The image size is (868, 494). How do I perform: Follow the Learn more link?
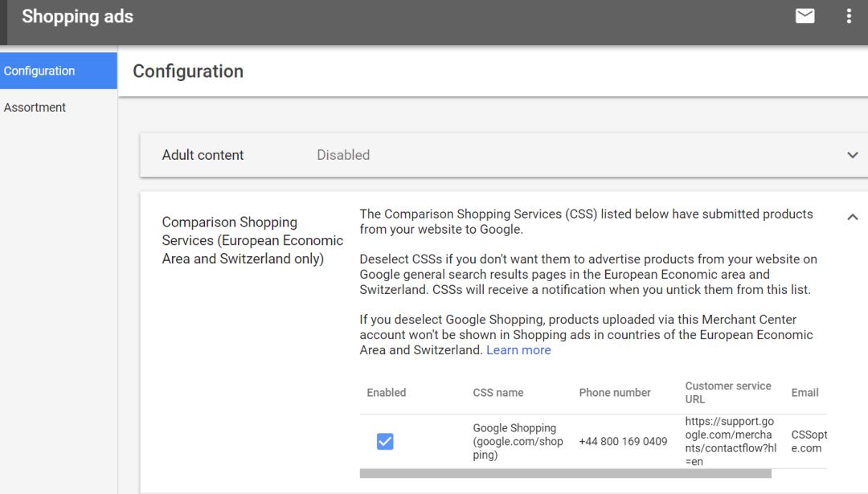pyautogui.click(x=518, y=350)
